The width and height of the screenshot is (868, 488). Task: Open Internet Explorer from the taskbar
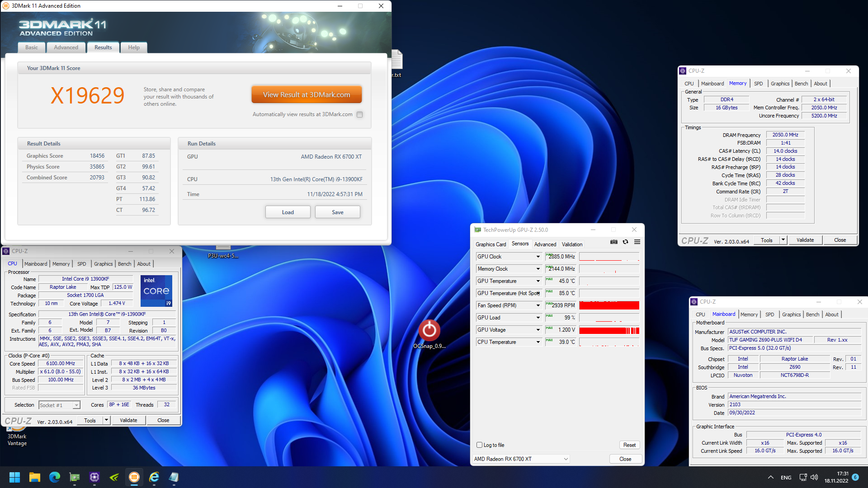coord(154,477)
